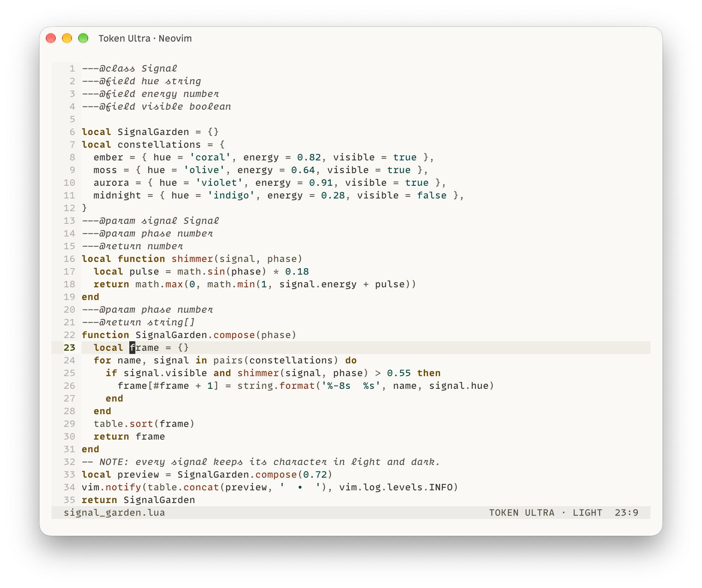Click 'return frame' statement on line 30
The height and width of the screenshot is (588, 702).
point(129,436)
